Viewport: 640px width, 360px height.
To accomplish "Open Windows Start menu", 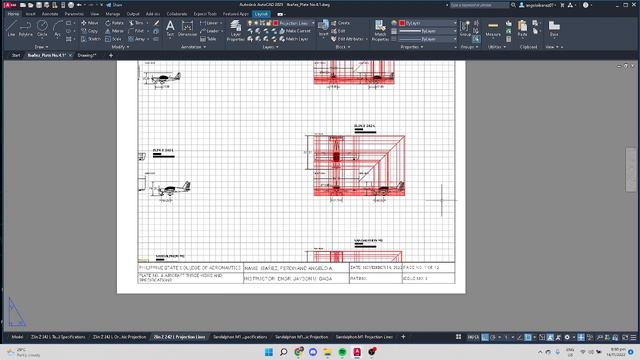I will [269, 352].
